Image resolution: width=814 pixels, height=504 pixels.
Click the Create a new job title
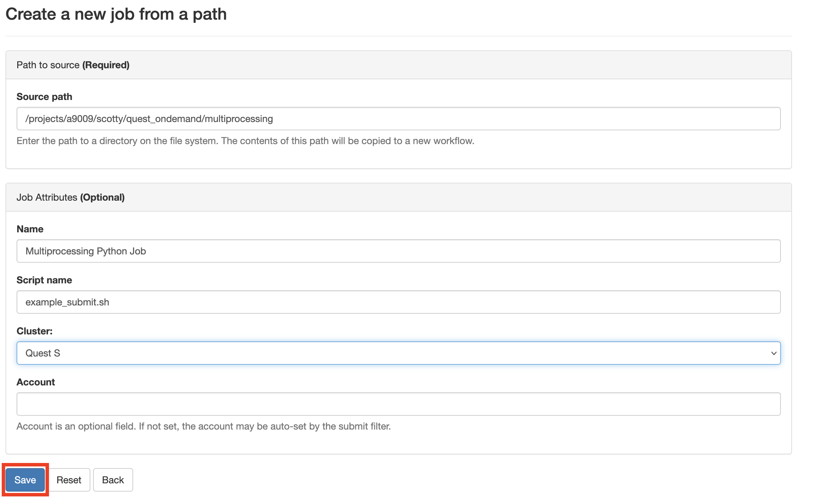[x=117, y=14]
